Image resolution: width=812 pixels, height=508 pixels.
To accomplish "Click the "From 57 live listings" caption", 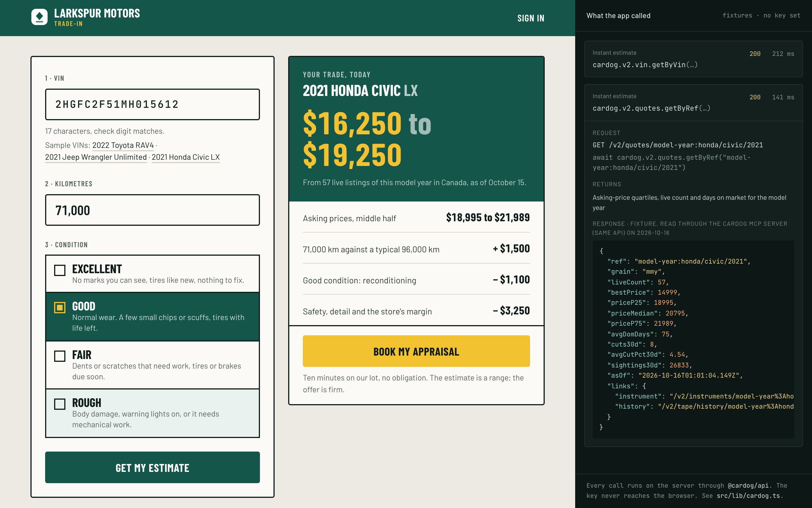I will (414, 182).
